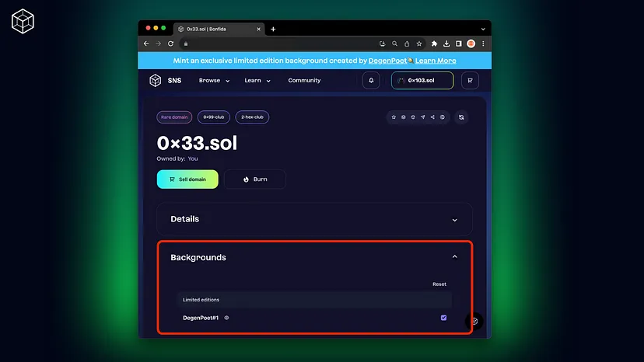Click the DegenPoet#1 label
The image size is (644, 362).
[x=201, y=318]
